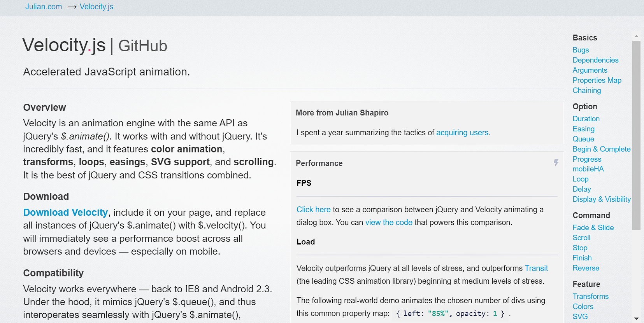Jump to Finish command
The height and width of the screenshot is (323, 644).
[582, 258]
